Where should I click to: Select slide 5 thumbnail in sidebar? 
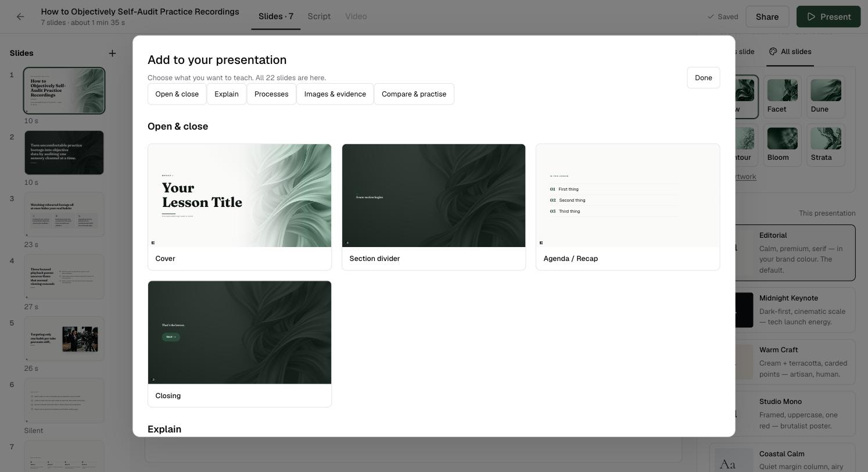point(64,339)
